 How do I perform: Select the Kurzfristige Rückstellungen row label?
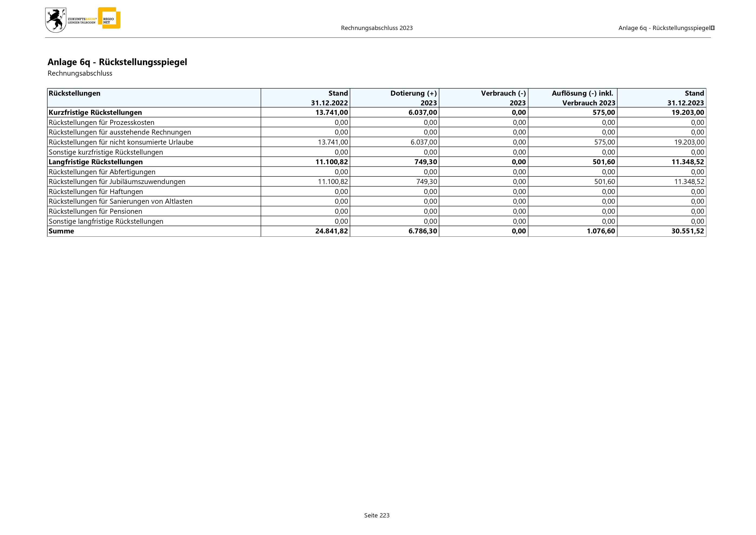[x=95, y=112]
